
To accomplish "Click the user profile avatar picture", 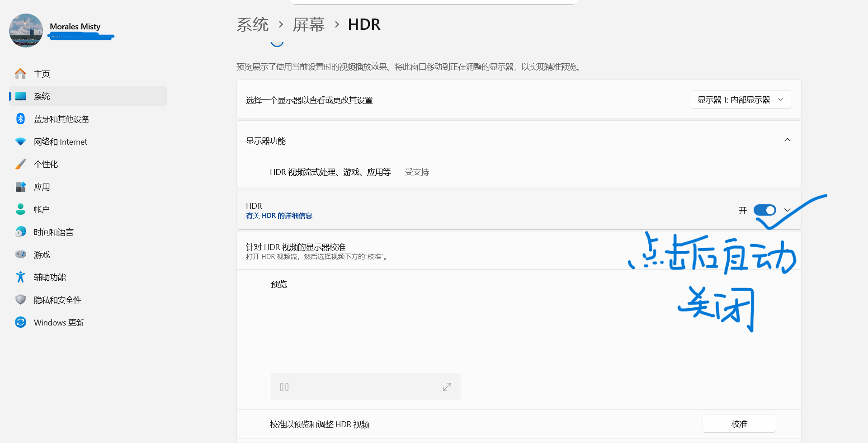I will [26, 30].
